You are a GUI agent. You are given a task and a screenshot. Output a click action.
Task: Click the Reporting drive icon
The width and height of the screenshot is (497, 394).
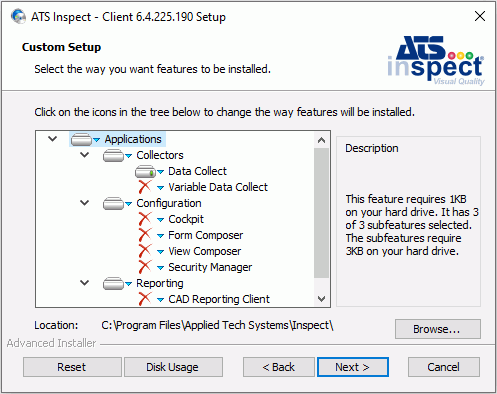tap(114, 283)
